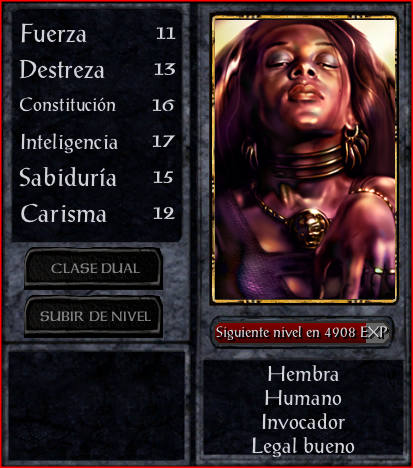Click the CLASE DUAL button
The height and width of the screenshot is (468, 413).
[x=94, y=268]
